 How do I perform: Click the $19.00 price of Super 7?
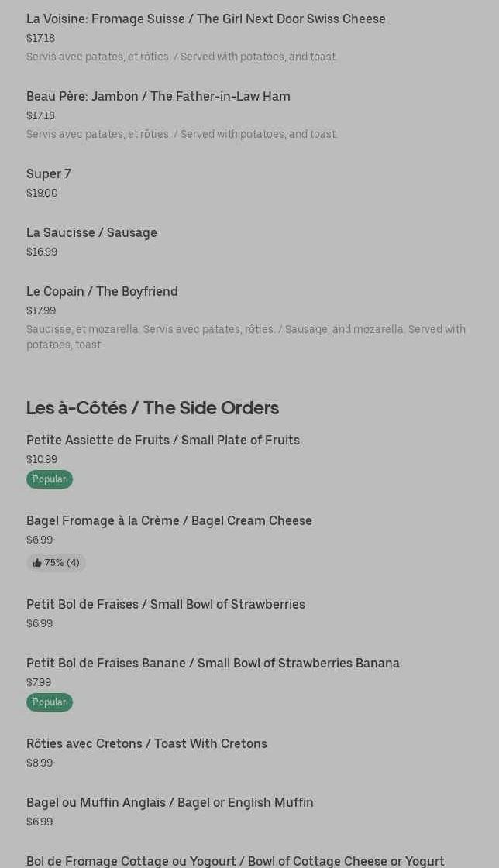(42, 193)
